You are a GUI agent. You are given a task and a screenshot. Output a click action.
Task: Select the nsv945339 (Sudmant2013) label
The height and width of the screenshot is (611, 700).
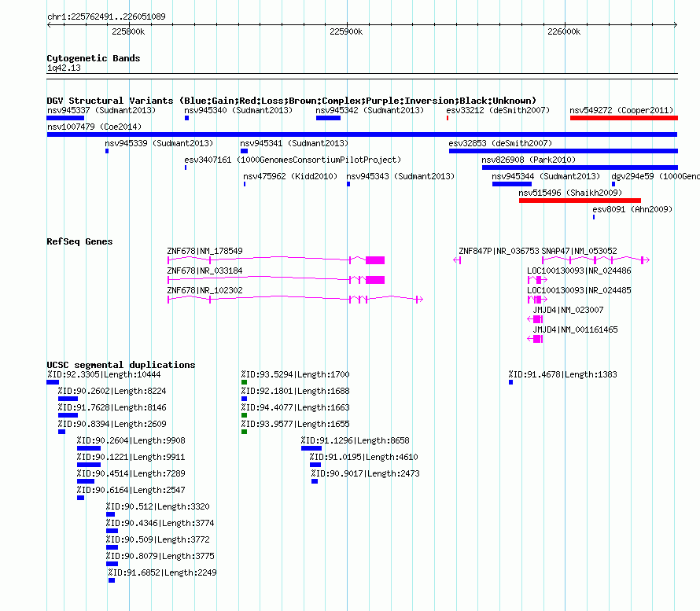tap(159, 143)
